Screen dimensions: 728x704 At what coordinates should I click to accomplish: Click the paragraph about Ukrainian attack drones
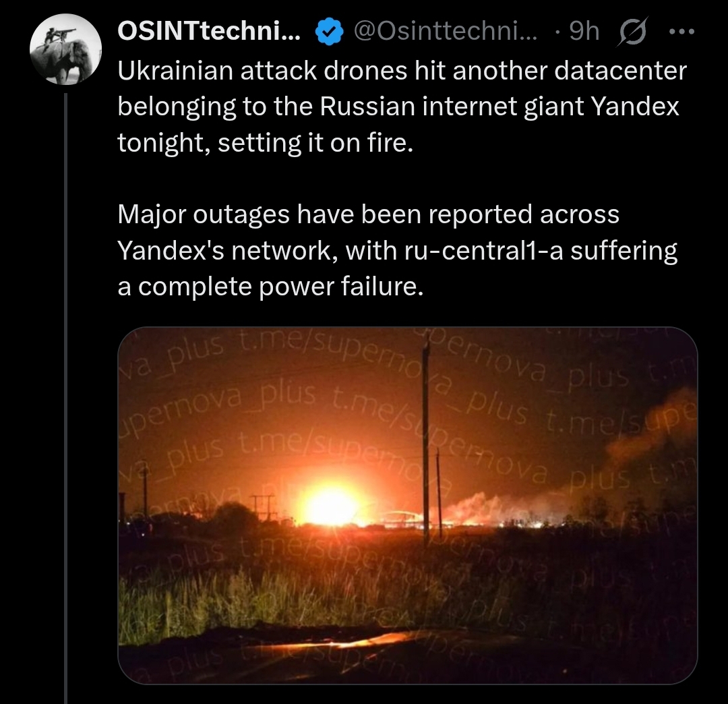tap(402, 107)
